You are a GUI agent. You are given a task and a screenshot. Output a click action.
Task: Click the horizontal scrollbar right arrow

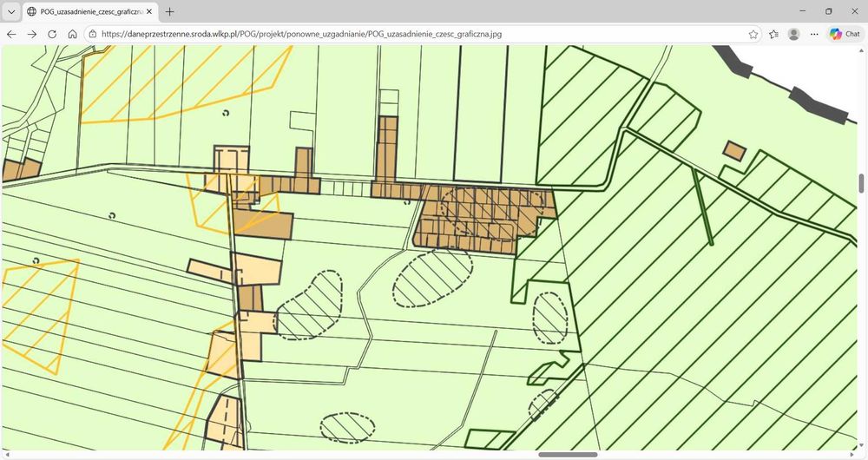click(x=853, y=455)
